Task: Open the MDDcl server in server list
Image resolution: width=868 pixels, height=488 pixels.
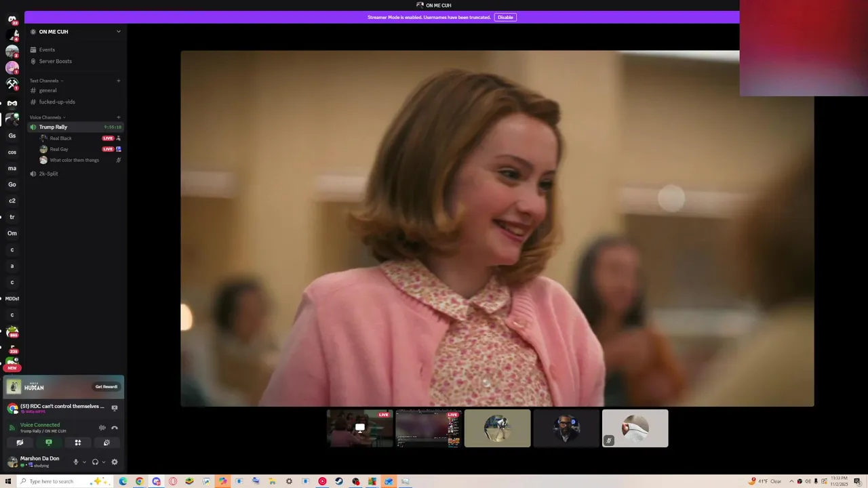Action: click(x=12, y=298)
